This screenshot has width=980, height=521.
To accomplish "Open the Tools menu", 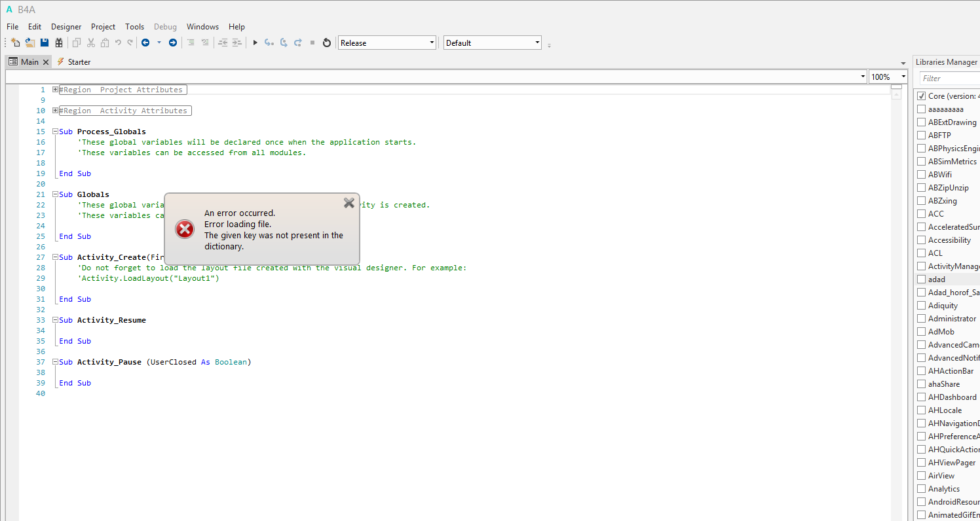I will click(134, 27).
